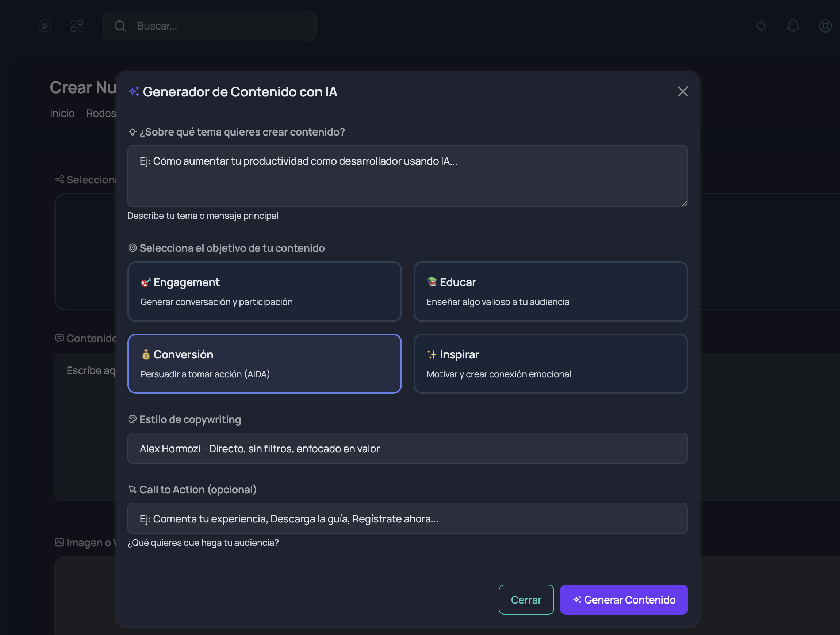Viewport: 840px width, 635px height.
Task: Select the Engagement objective card
Action: [x=264, y=292]
